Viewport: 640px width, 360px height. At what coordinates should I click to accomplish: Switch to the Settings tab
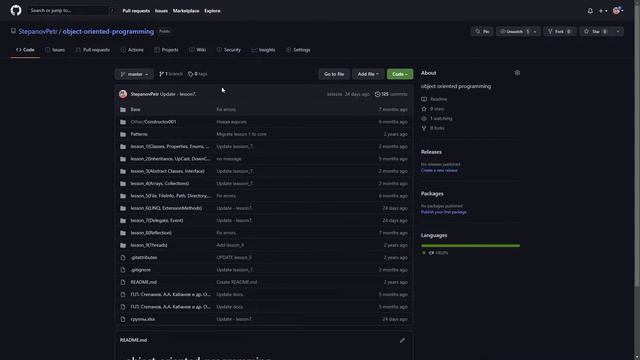pos(298,50)
